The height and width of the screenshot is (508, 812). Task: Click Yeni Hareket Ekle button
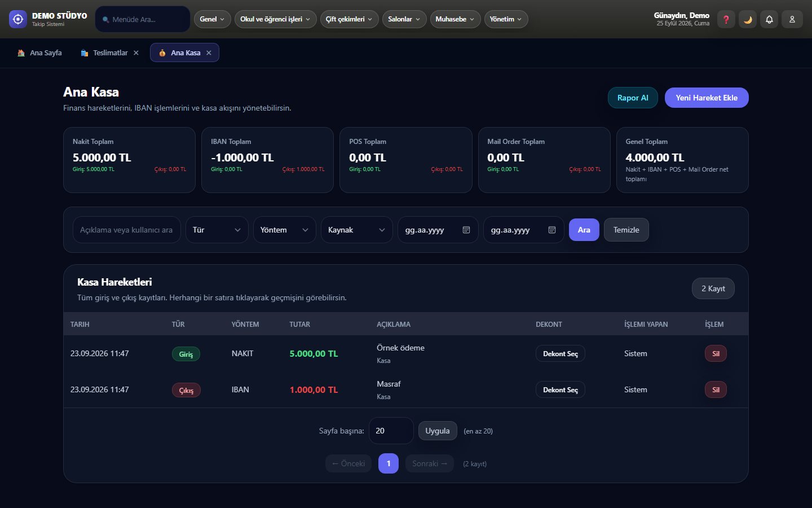coord(707,98)
